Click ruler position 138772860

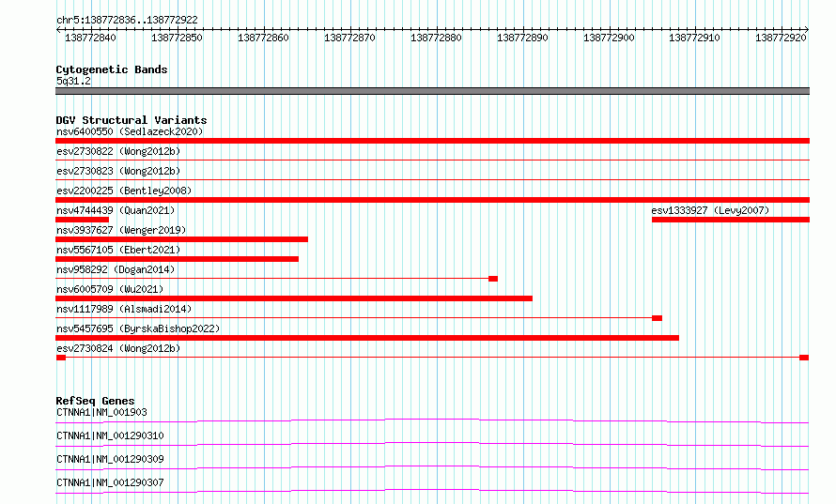click(263, 38)
